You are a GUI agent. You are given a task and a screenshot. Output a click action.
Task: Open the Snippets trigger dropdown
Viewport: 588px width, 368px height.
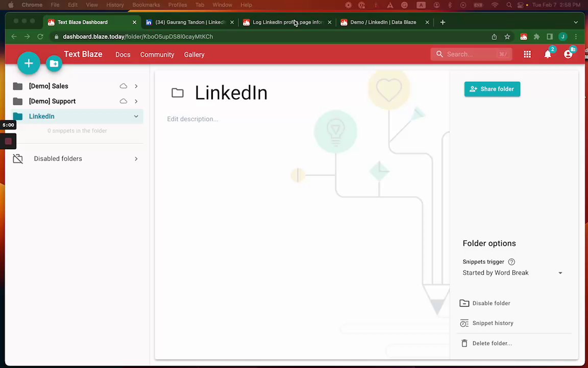pos(512,273)
